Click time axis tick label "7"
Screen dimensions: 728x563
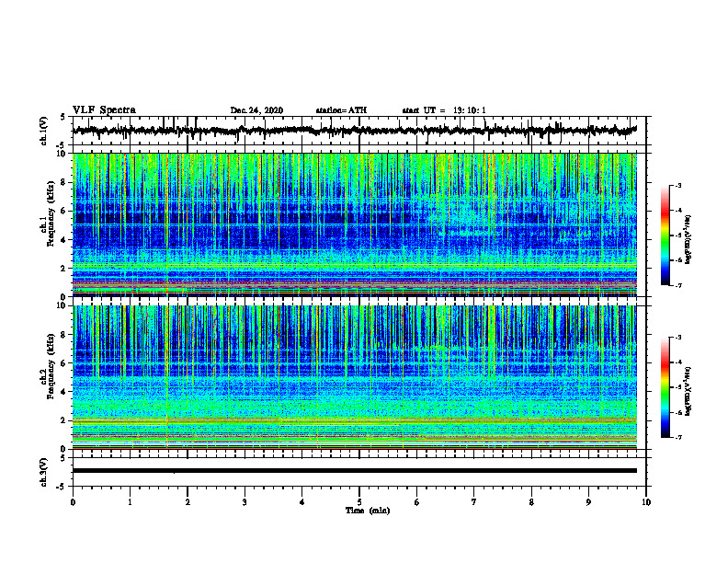coord(474,502)
